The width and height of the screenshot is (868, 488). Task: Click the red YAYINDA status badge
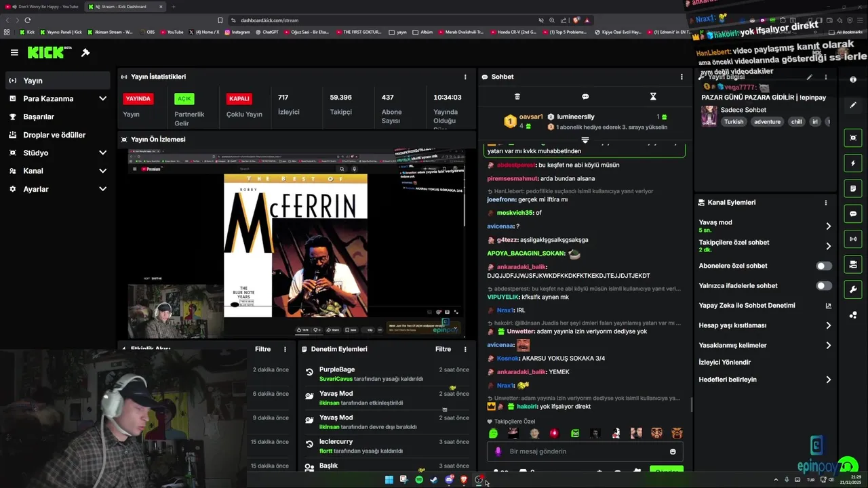(138, 98)
